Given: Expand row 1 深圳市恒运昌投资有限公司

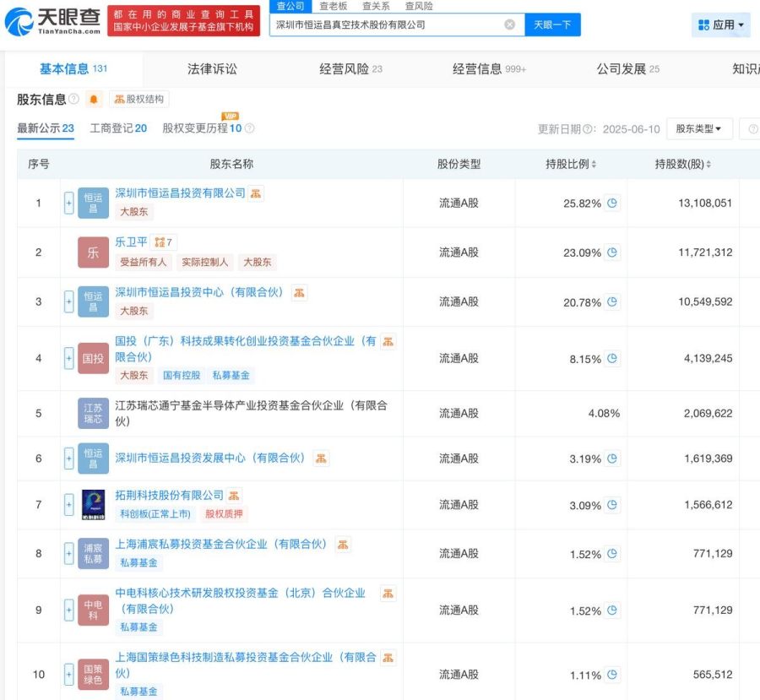Looking at the screenshot, I should (69, 203).
